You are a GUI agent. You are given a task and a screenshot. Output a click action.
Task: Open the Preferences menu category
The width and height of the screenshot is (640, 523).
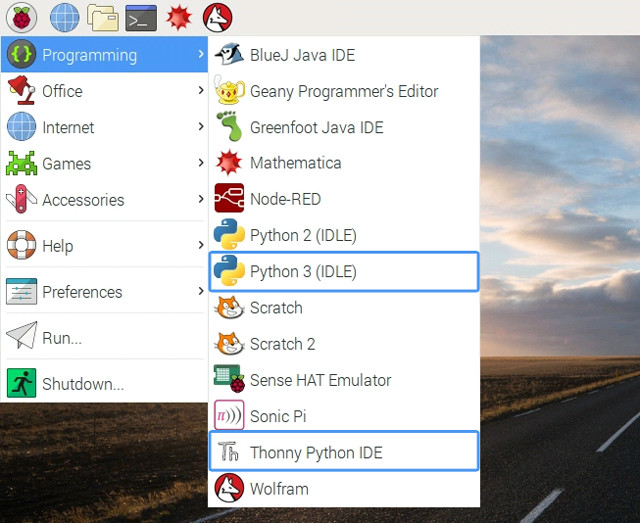click(x=104, y=292)
